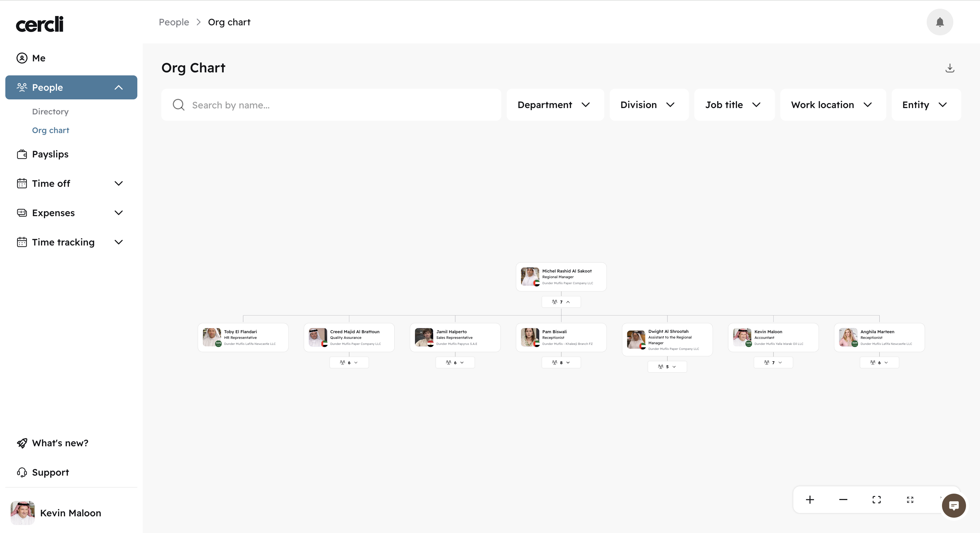Enter fullscreen with expand arrows icon
The height and width of the screenshot is (533, 980).
click(910, 500)
